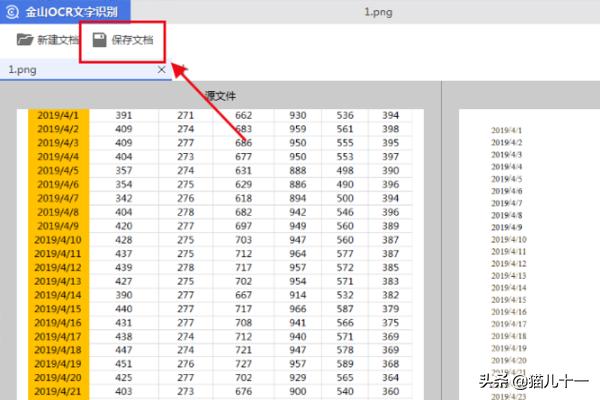Screen dimensions: 600x400
Task: Select cell 447 in the 2019/4/18 row
Action: [124, 352]
